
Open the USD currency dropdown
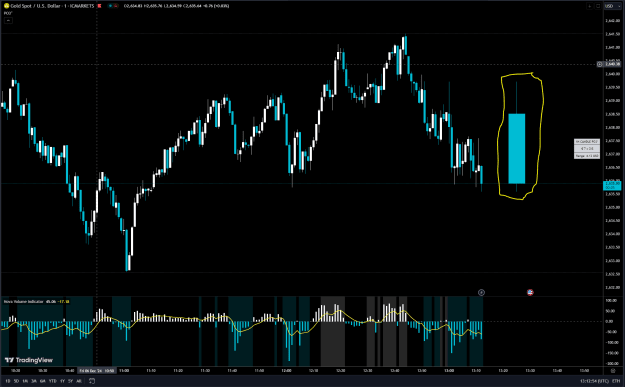pos(613,6)
